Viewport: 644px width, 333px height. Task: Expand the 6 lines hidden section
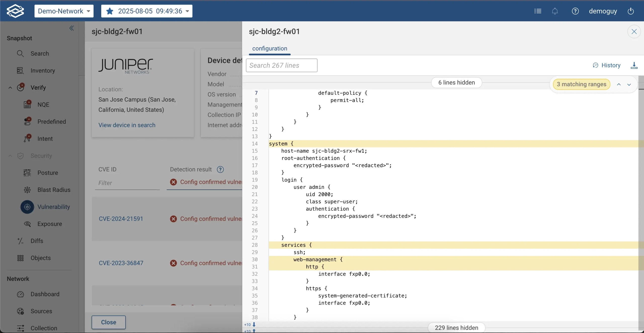pos(456,83)
